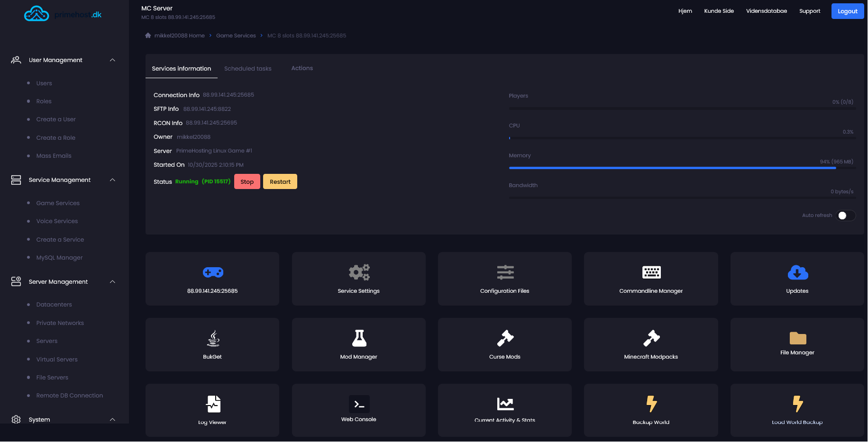
Task: Collapse the Server Management section
Action: click(x=112, y=281)
